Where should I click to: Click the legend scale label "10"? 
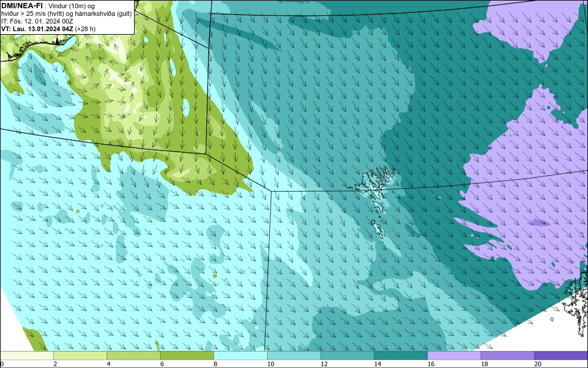(270, 364)
